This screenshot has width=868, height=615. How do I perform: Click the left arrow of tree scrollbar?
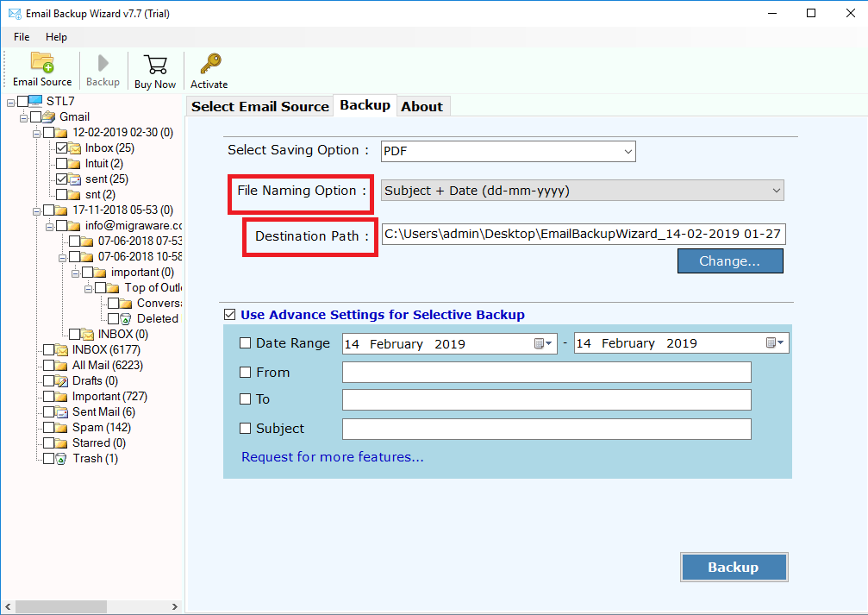(8, 606)
